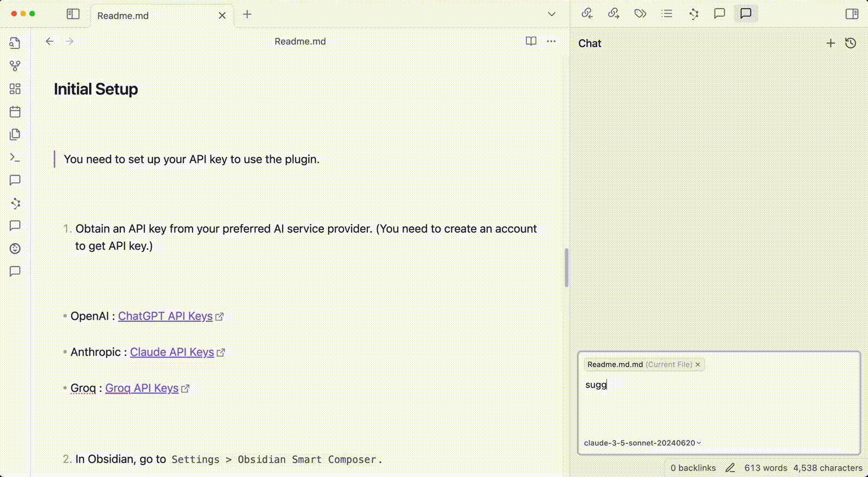The image size is (868, 477).
Task: Expand the claude-3-5-sonnet model dropdown
Action: pos(643,443)
